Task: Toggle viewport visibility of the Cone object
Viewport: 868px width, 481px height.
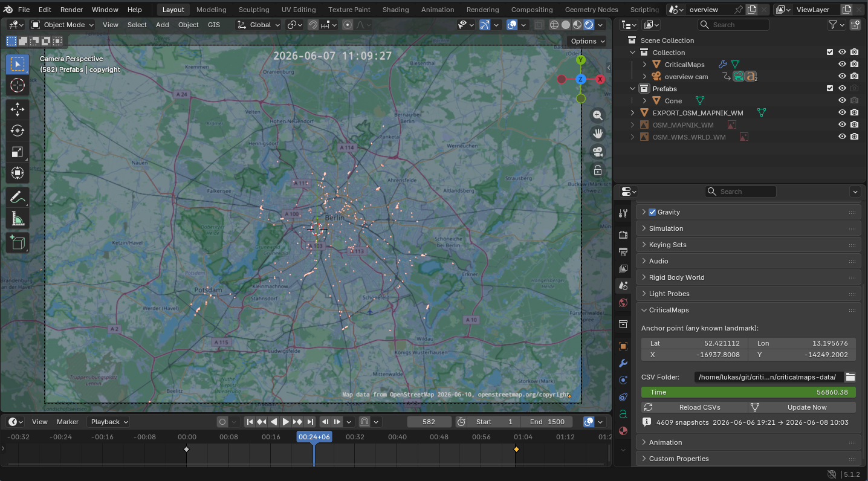Action: pyautogui.click(x=842, y=101)
